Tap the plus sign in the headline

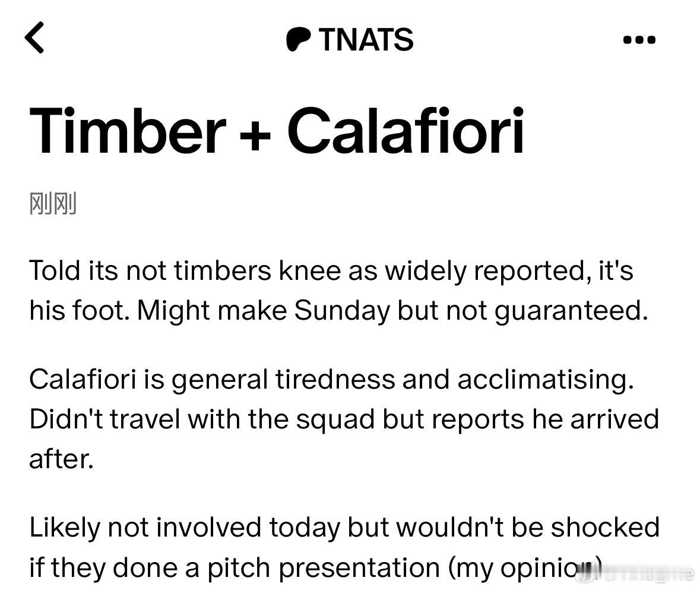tap(255, 134)
